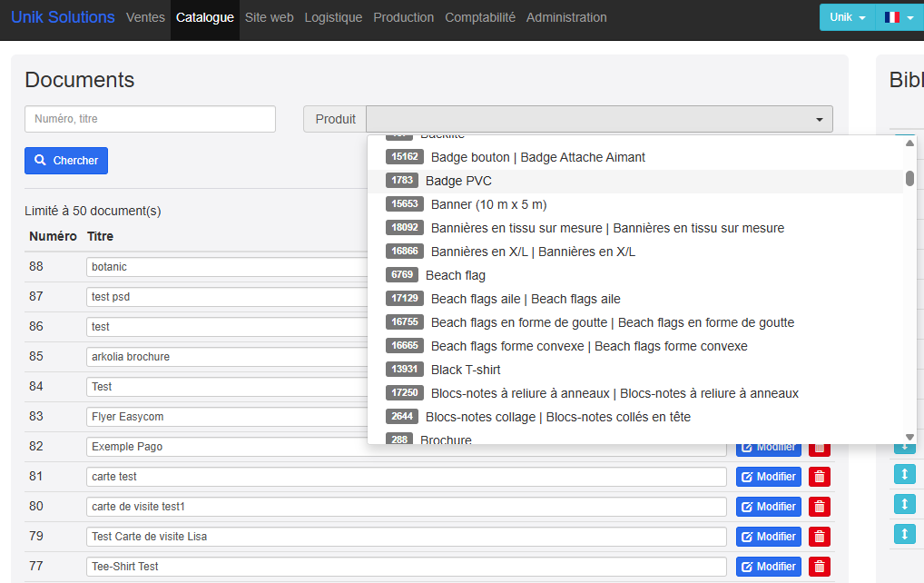Focus the "Numéro, titre" search field
This screenshot has width=924, height=583.
point(150,119)
